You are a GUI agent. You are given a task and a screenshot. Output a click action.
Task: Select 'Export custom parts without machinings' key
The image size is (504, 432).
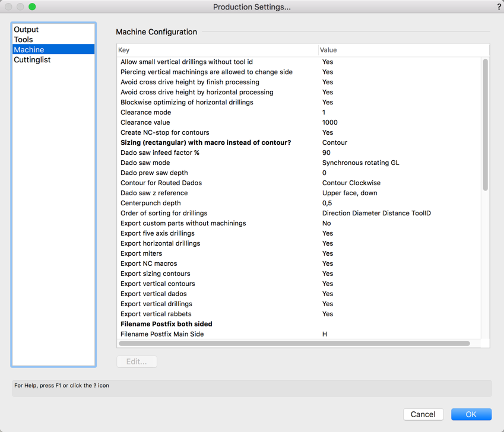click(183, 223)
